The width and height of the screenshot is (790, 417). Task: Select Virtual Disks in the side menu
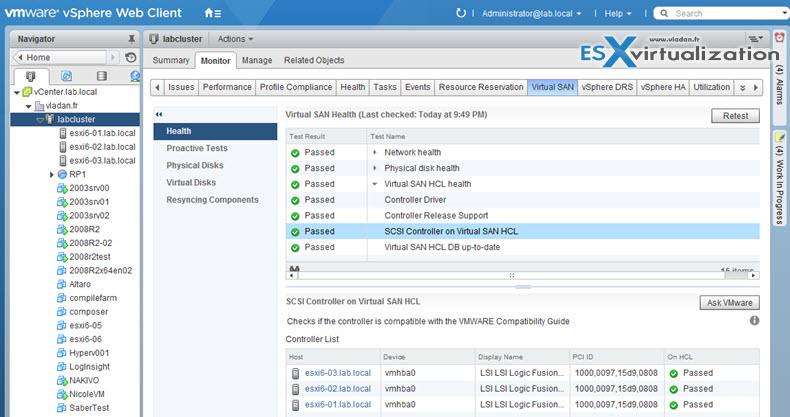[191, 182]
